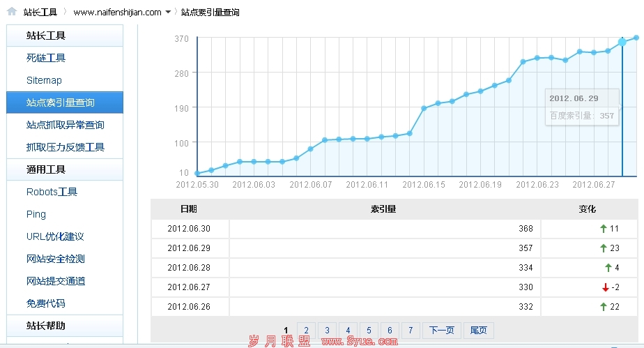Go to page 6 of results
Viewport: 644px width, 348px height.
click(x=390, y=331)
